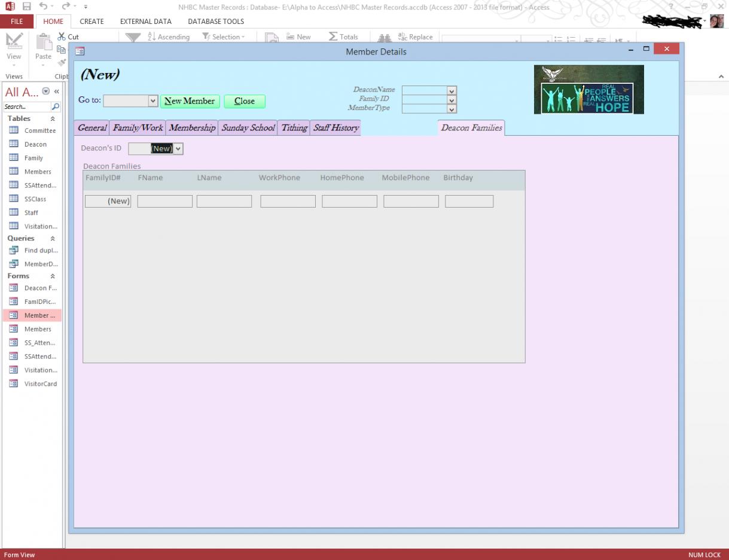This screenshot has height=560, width=729.
Task: Click the form icon in Member Details title bar
Action: [80, 52]
